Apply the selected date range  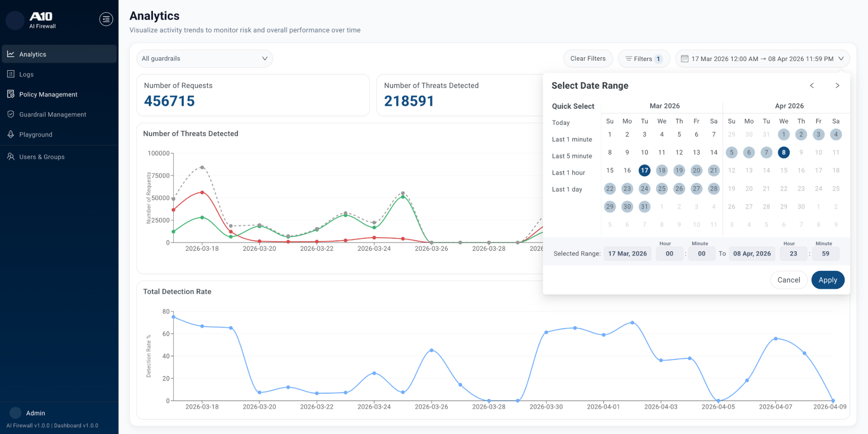point(827,280)
